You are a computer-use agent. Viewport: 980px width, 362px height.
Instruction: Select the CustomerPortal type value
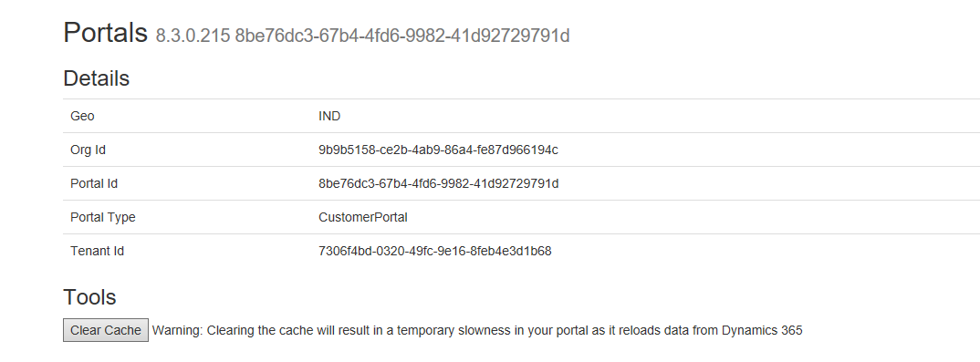click(363, 217)
